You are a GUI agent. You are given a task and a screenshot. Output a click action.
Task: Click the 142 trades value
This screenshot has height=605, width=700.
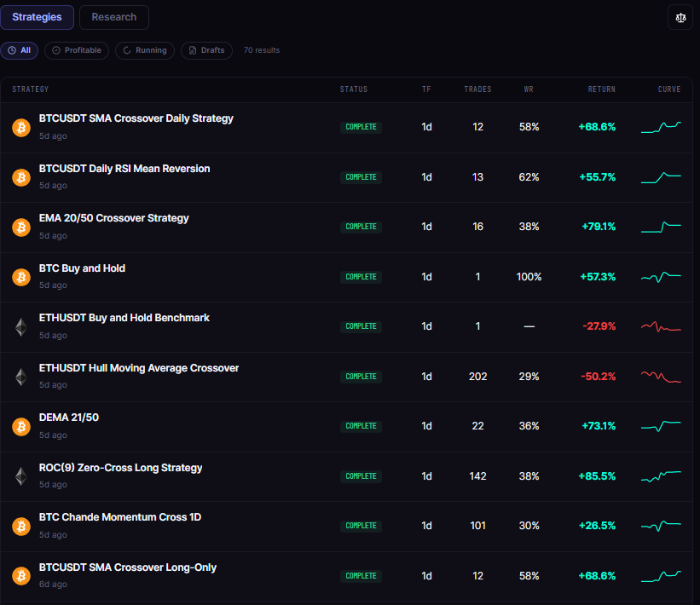pos(477,476)
